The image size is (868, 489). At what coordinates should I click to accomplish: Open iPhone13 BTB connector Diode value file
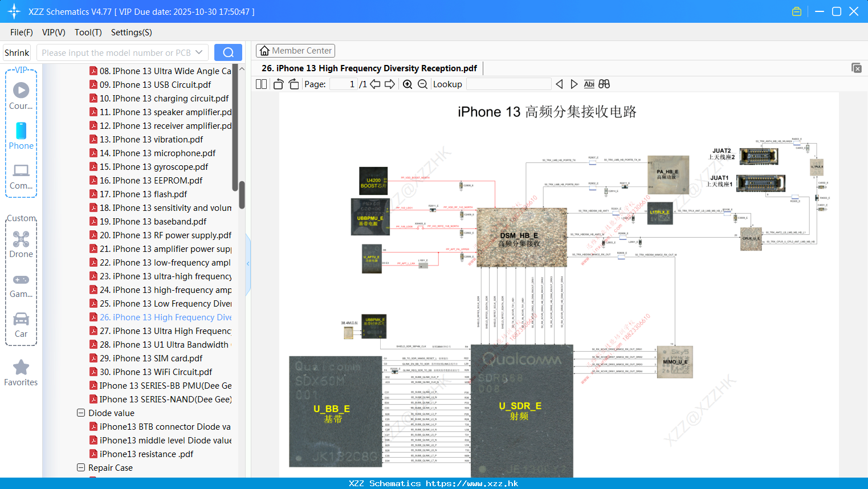tap(160, 427)
